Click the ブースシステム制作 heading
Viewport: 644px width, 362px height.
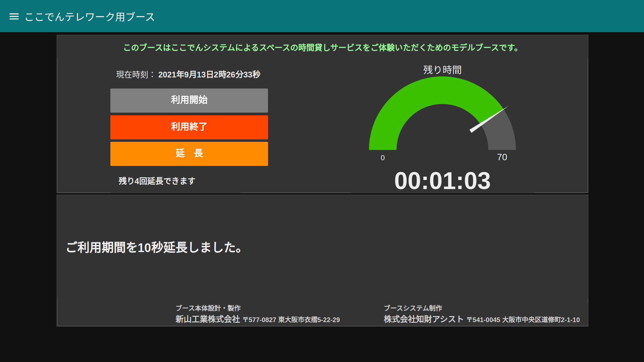pyautogui.click(x=413, y=308)
